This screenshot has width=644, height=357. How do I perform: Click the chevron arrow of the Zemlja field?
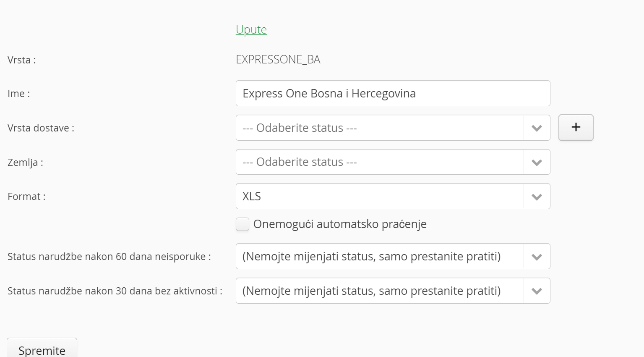pos(537,163)
